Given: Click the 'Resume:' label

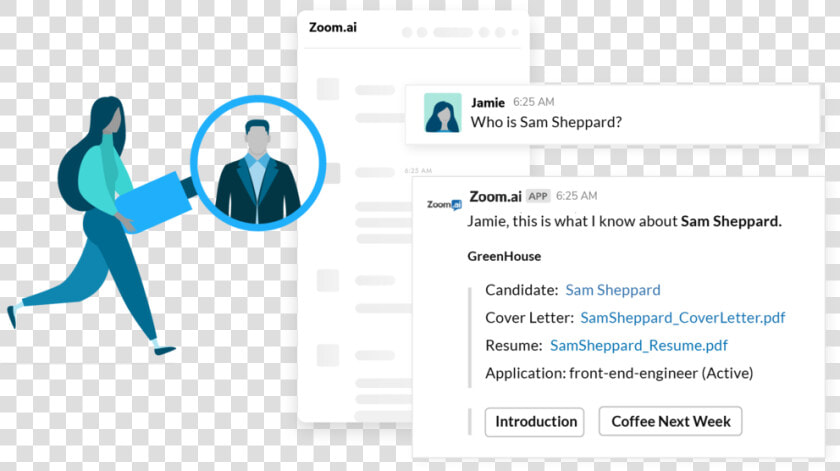Looking at the screenshot, I should 514,346.
